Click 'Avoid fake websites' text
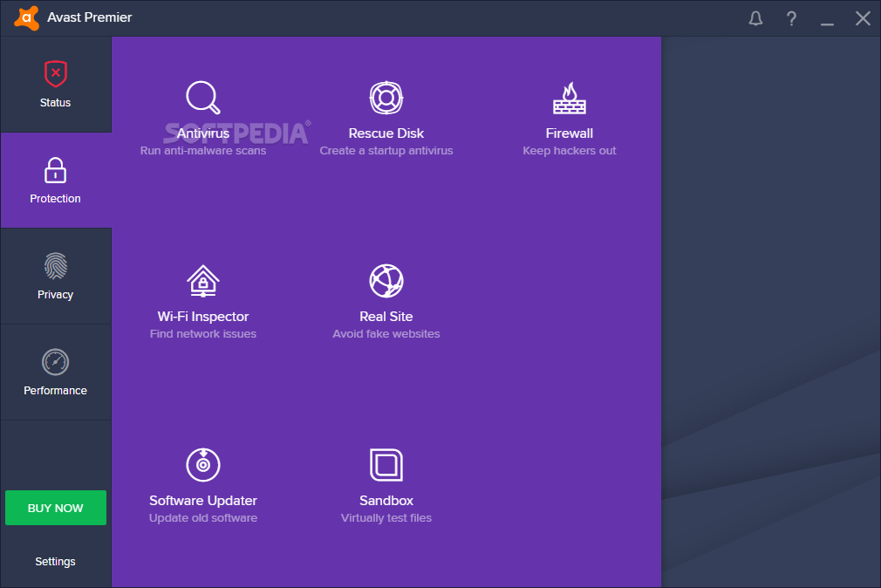 point(386,334)
